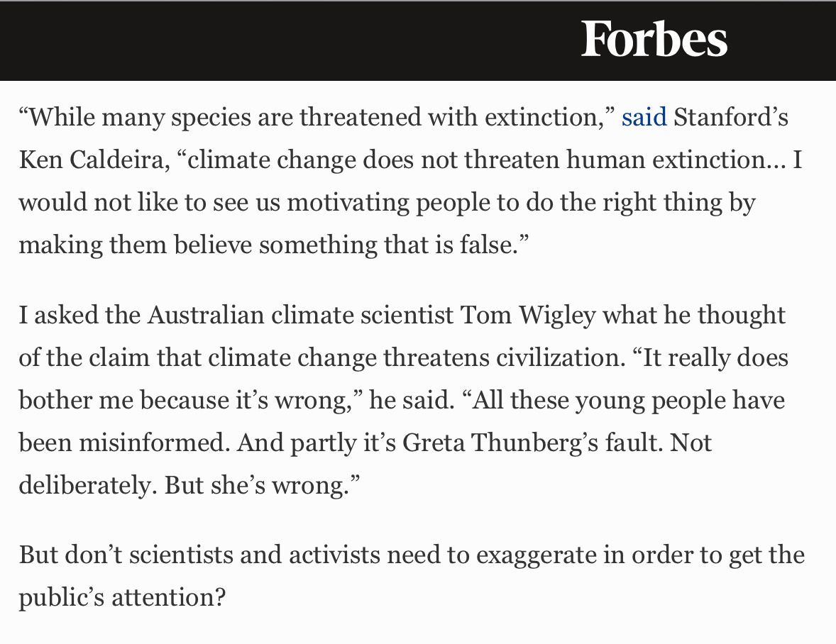Click the words "Australian climate scientist"
The width and height of the screenshot is (836, 644).
[x=301, y=315]
